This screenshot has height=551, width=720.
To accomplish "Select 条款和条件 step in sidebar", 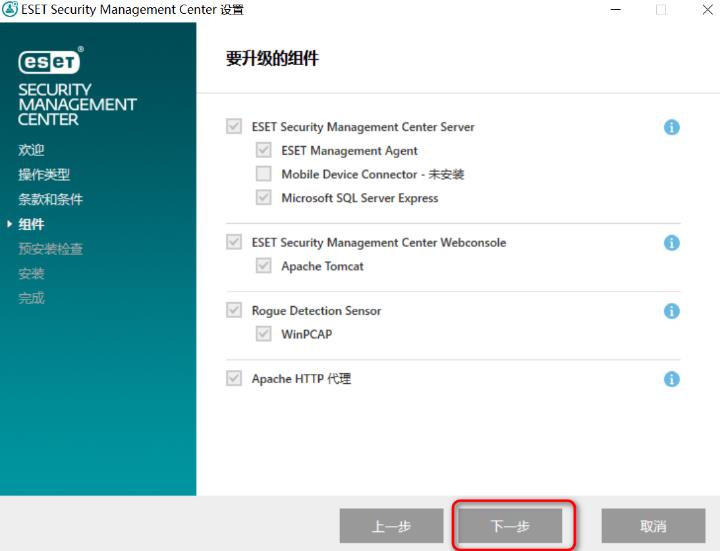I will [51, 199].
